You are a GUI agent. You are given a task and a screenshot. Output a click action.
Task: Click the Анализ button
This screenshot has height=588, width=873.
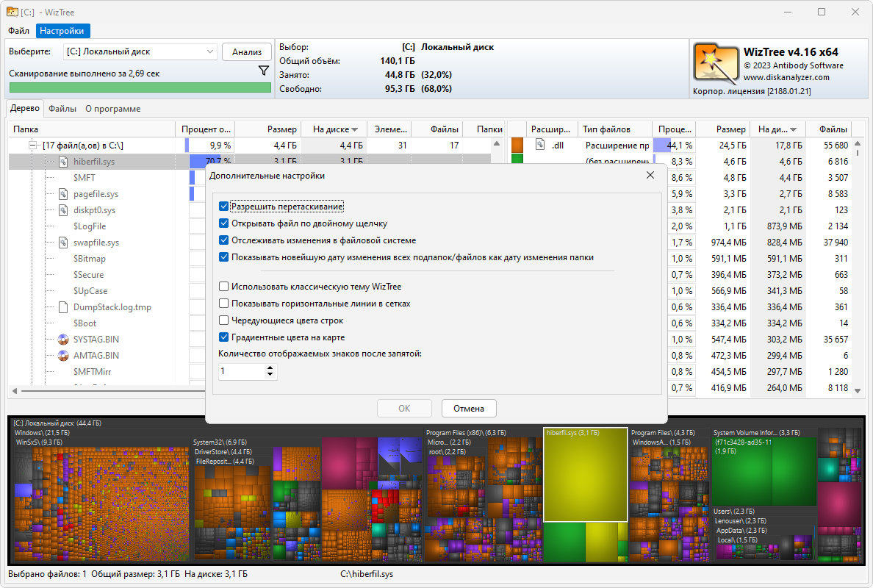247,51
